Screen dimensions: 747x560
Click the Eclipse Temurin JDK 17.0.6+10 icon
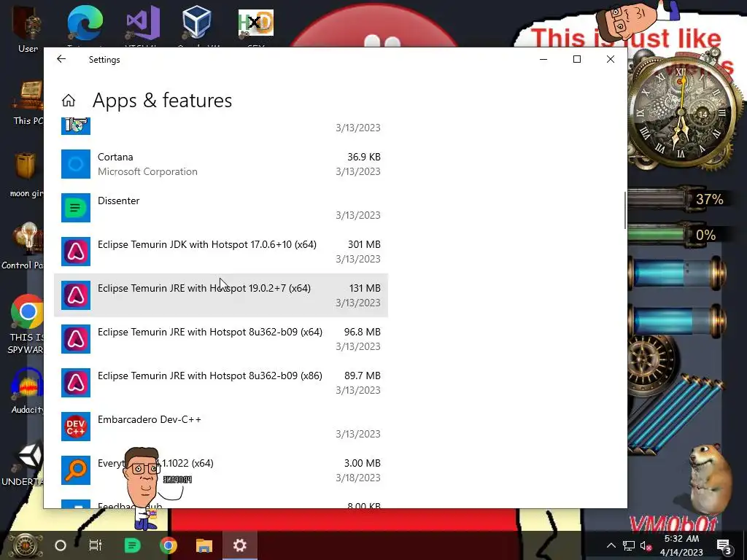[x=76, y=252]
